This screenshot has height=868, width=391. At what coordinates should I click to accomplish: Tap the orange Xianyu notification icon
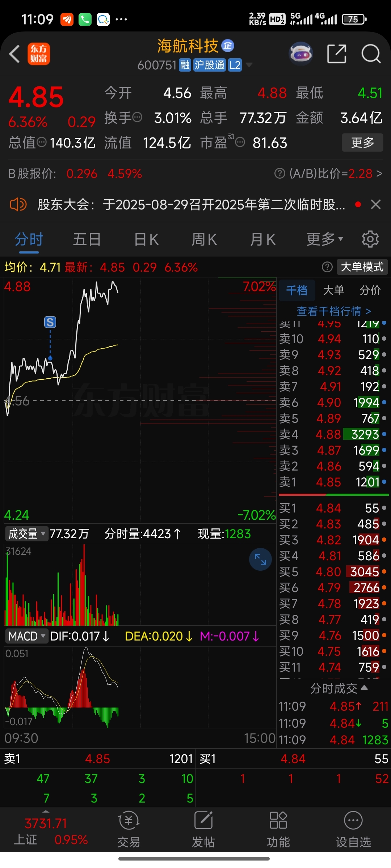coord(67,19)
